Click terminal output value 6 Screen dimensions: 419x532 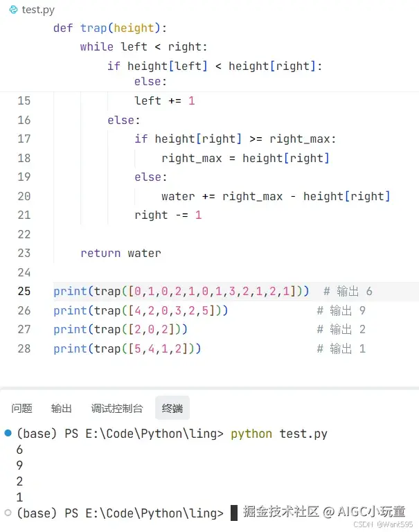click(19, 450)
